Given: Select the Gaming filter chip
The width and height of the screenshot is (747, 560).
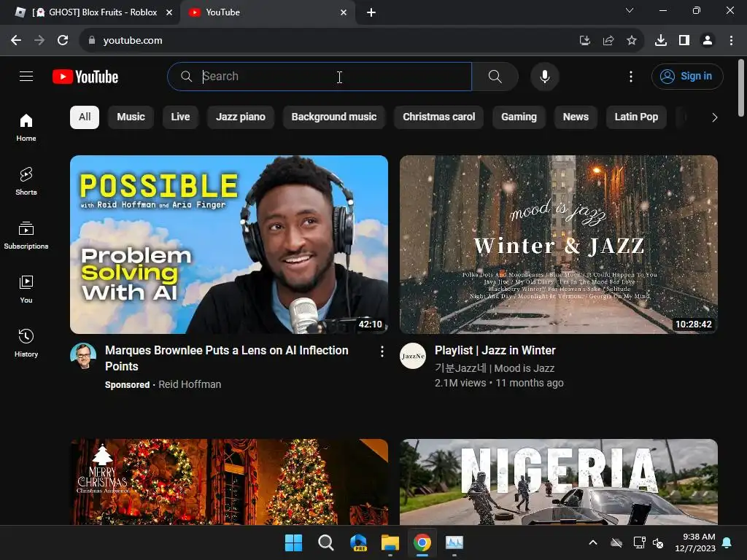Looking at the screenshot, I should click(x=519, y=117).
